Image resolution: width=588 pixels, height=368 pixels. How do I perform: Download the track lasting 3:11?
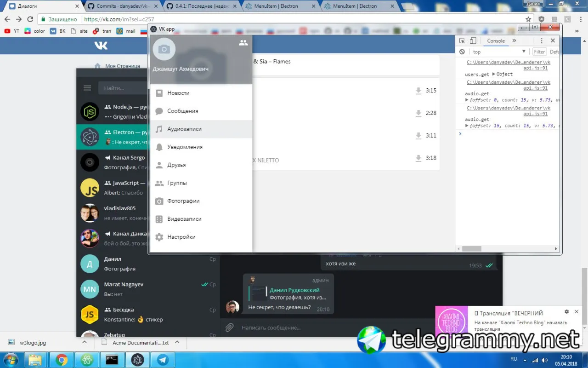(418, 136)
